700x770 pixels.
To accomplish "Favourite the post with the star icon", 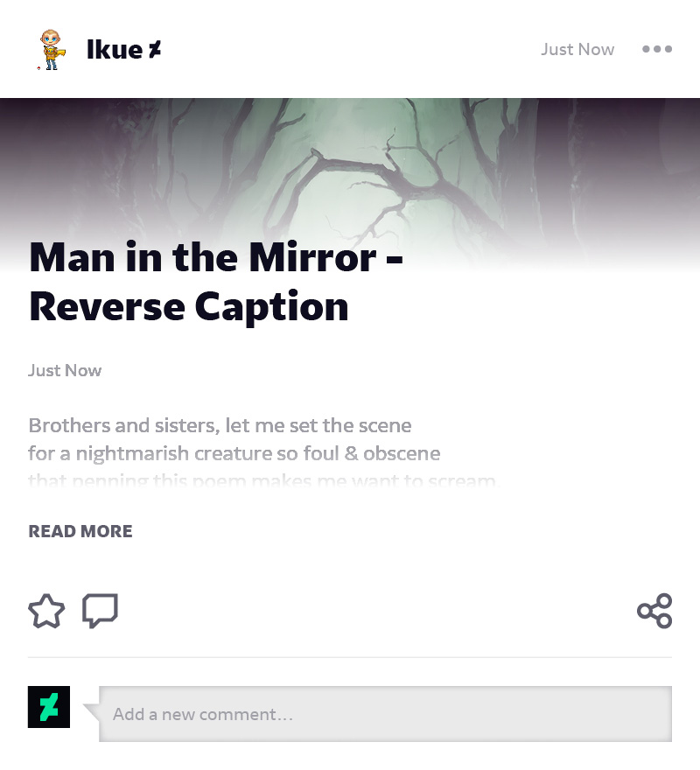I will (x=46, y=611).
